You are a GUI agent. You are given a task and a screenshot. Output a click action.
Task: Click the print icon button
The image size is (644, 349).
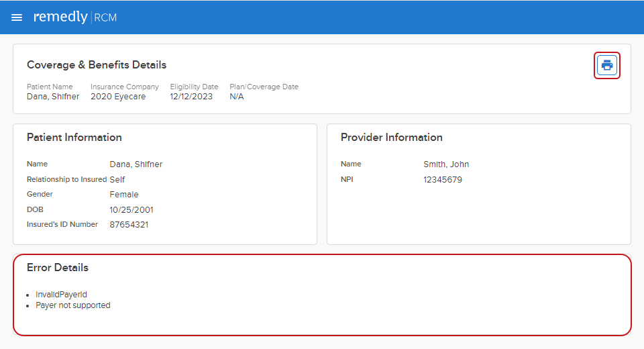(606, 65)
